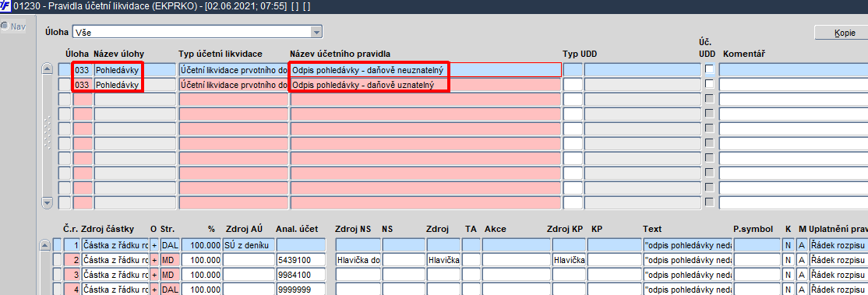Click Typ účetní likvidace field of uznatelný row
The width and height of the screenshot is (868, 295).
pos(234,85)
